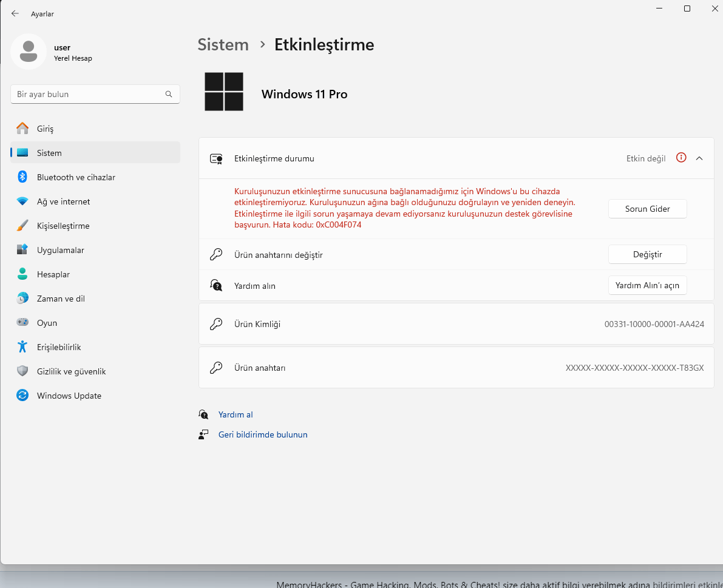
Task: Click the Windows 11 Pro label
Action: point(304,94)
